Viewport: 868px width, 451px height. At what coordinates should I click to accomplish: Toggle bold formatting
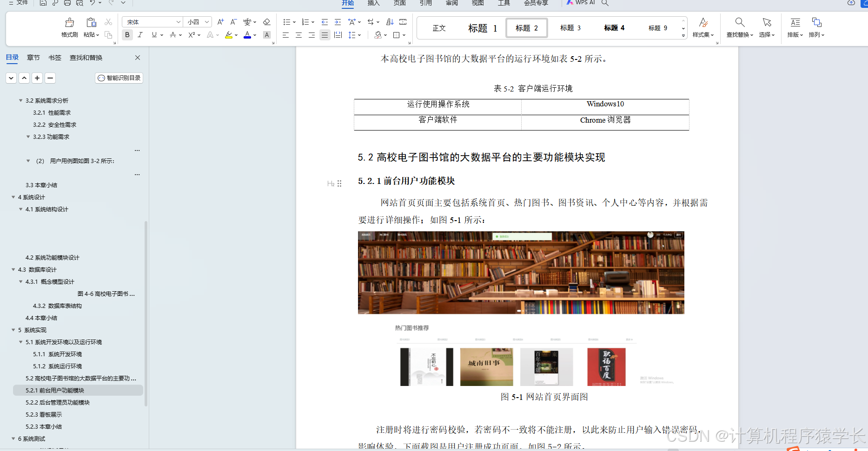(127, 35)
